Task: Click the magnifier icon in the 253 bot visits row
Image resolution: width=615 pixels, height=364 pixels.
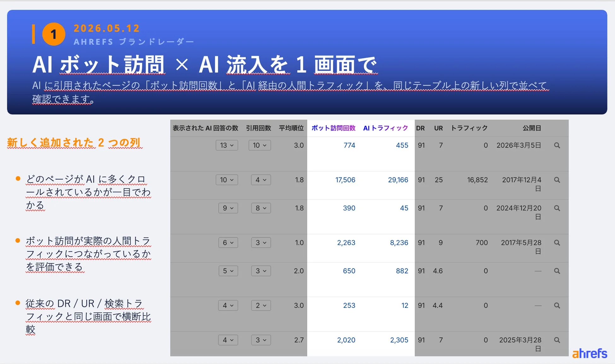Action: (557, 306)
